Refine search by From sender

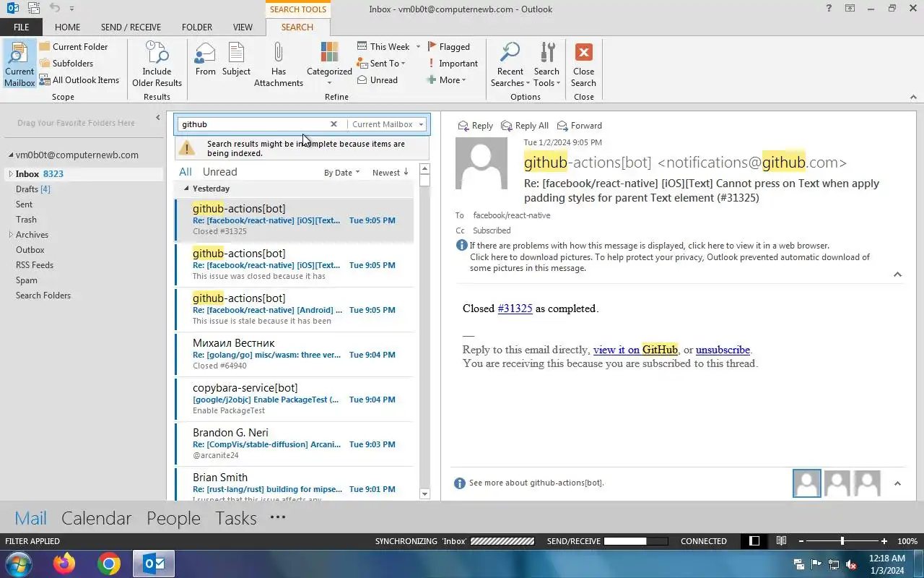(x=206, y=59)
